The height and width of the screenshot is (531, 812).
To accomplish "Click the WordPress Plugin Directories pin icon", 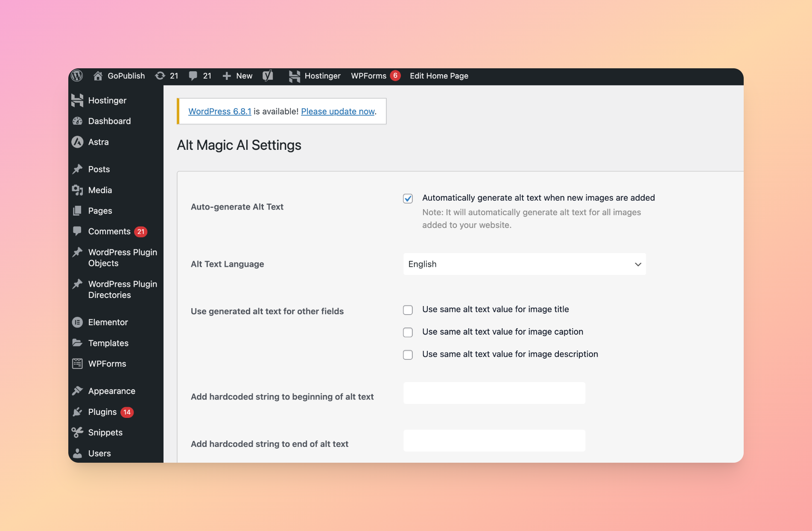I will click(77, 284).
